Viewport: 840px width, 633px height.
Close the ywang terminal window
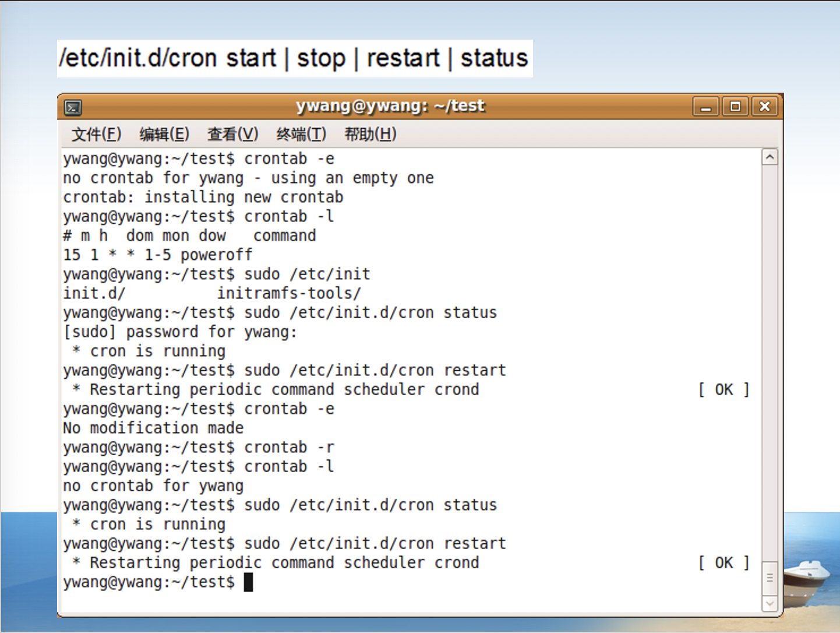point(765,107)
